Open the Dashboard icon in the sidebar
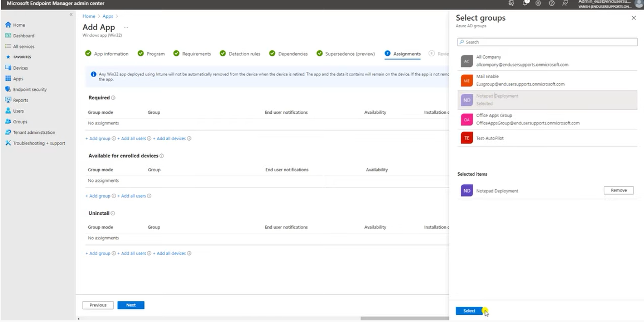 click(x=8, y=36)
